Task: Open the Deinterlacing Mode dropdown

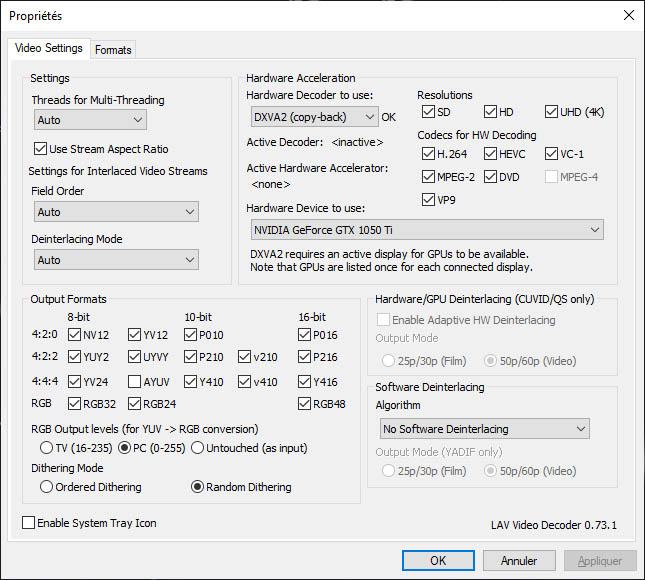Action: (115, 260)
